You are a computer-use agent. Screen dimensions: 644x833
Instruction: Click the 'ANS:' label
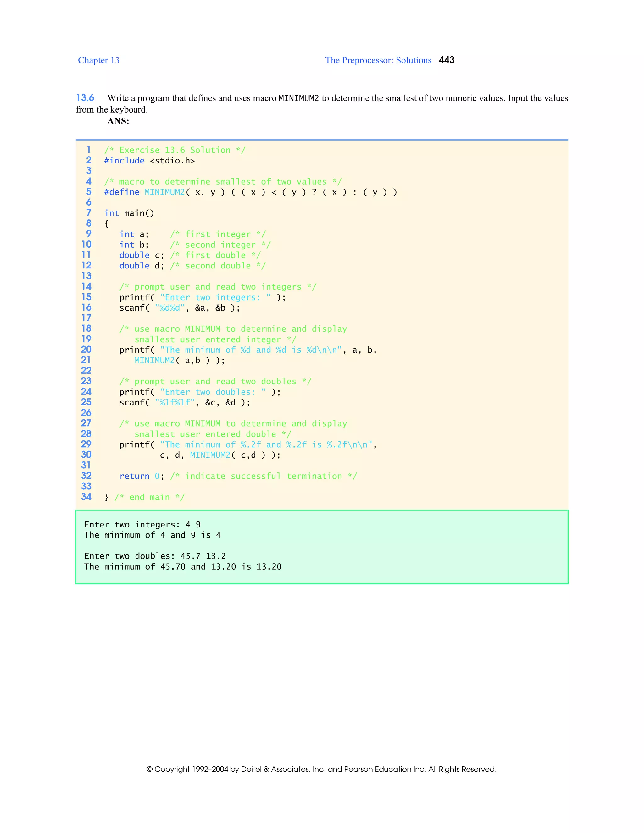(x=118, y=121)
